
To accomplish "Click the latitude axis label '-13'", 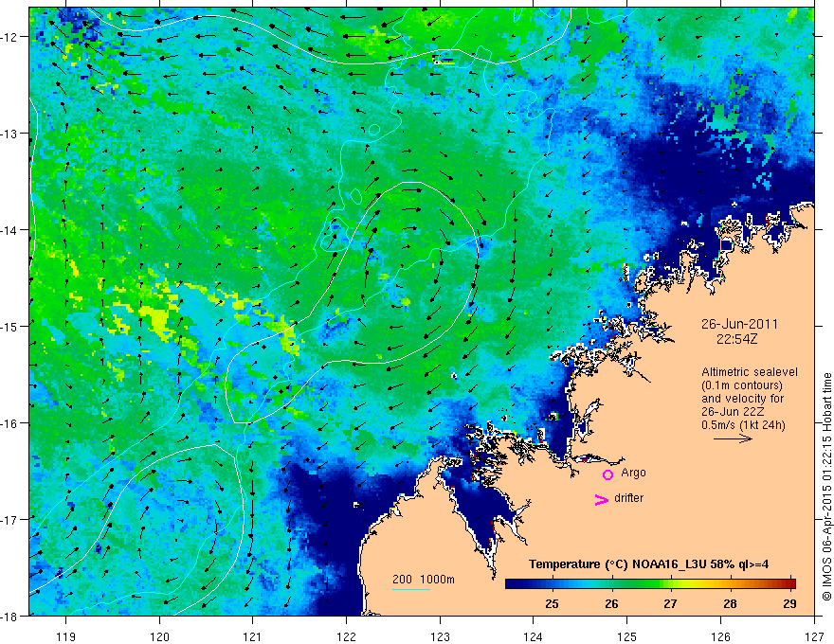I will point(11,134).
